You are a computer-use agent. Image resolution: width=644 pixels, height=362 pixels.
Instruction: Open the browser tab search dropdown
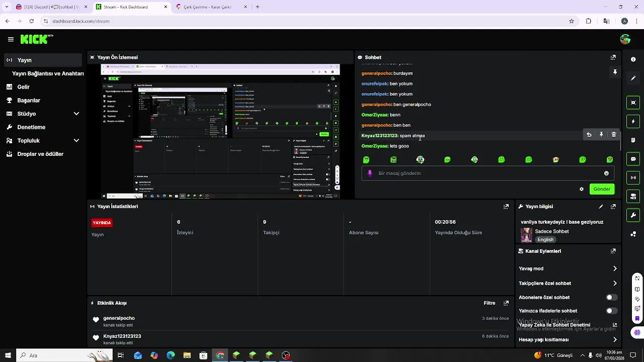click(x=7, y=7)
